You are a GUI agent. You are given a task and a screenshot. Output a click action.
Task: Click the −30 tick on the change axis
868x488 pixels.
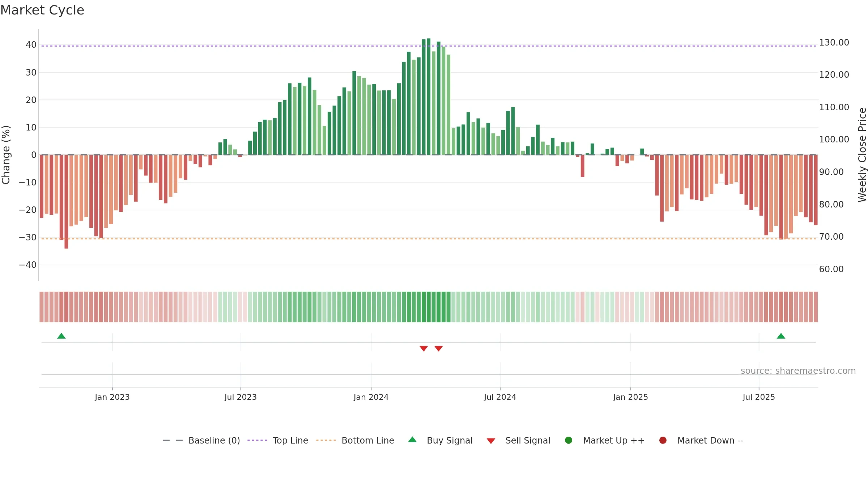pos(28,237)
